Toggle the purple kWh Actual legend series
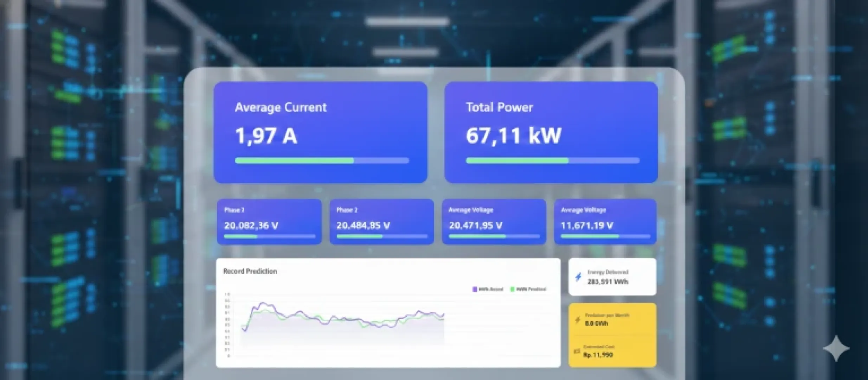This screenshot has width=868, height=380. [488, 289]
